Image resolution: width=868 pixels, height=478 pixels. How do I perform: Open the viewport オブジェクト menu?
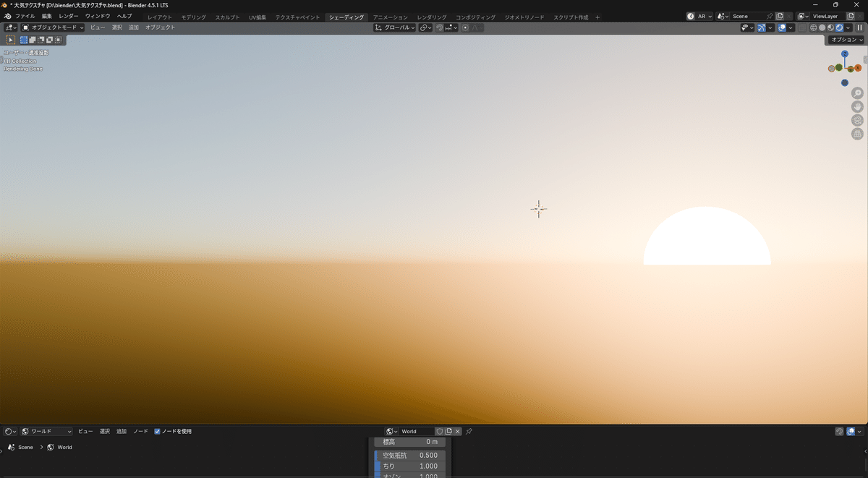(x=160, y=27)
